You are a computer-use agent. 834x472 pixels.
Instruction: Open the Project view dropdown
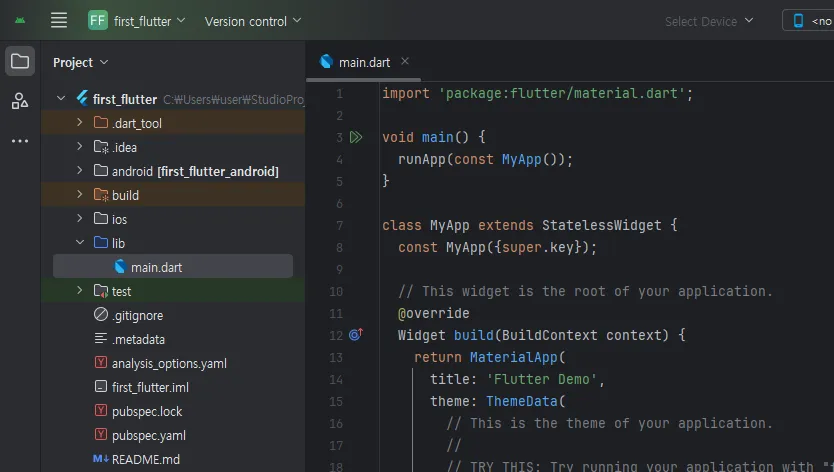point(80,62)
